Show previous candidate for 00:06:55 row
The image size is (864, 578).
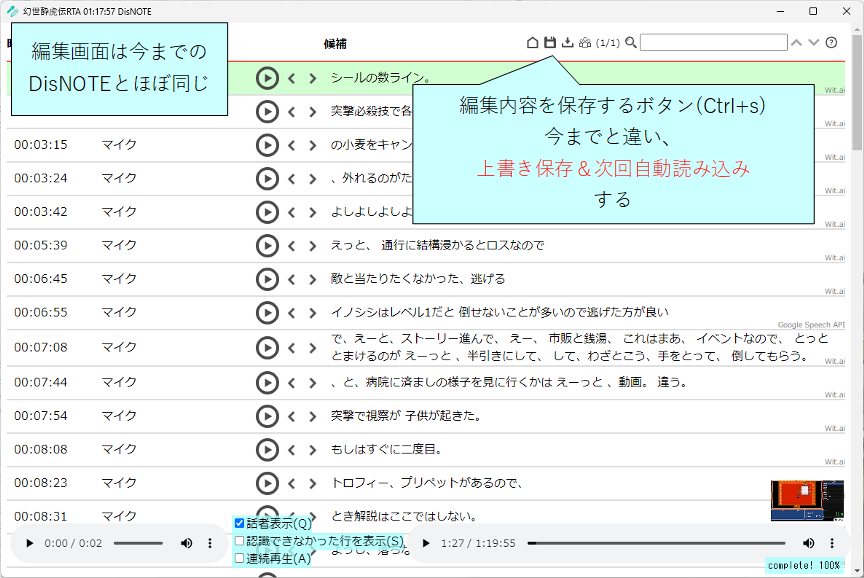click(x=291, y=313)
